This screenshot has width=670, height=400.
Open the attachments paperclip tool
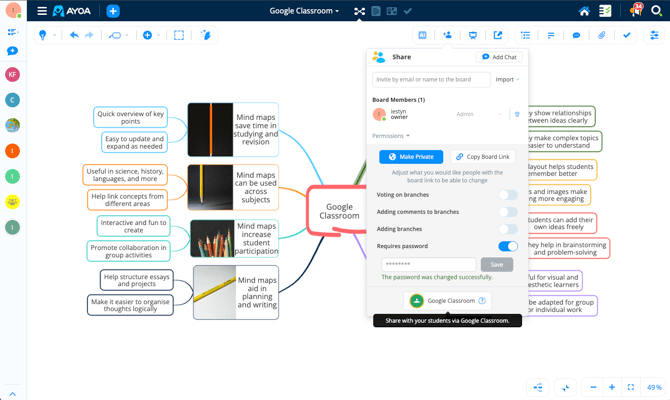click(x=602, y=35)
